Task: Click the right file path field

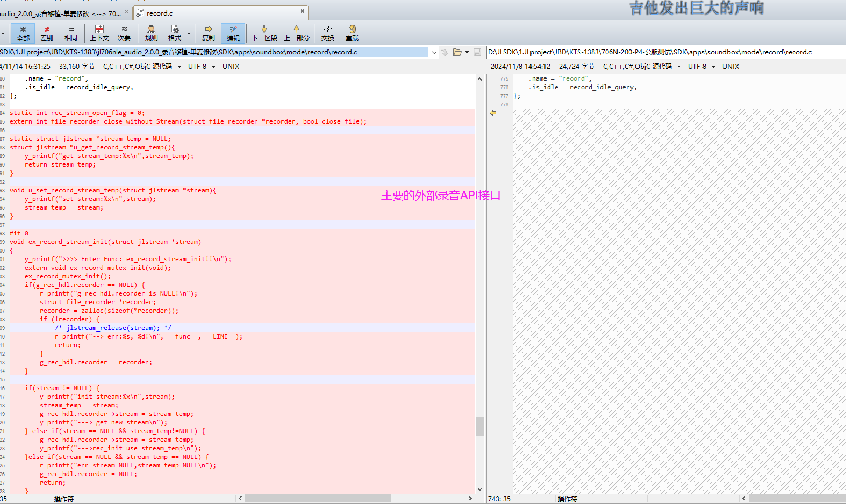Action: coord(666,52)
